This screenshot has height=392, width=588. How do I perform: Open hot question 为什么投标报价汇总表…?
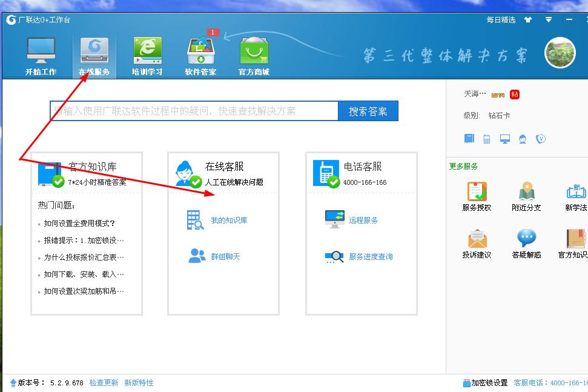click(84, 257)
